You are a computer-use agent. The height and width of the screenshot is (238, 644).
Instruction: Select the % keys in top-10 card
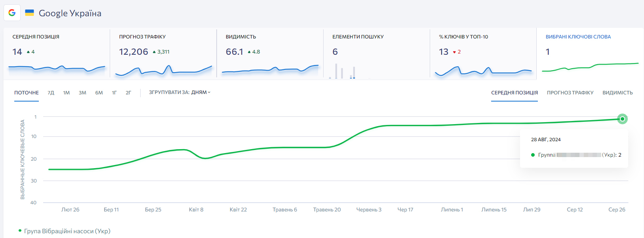coord(483,54)
